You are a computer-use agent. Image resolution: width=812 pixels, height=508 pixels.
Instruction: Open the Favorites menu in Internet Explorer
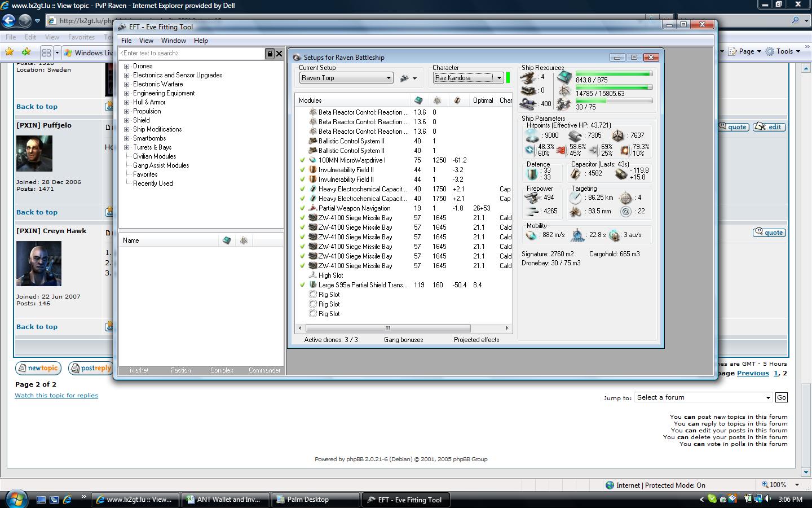pos(81,37)
